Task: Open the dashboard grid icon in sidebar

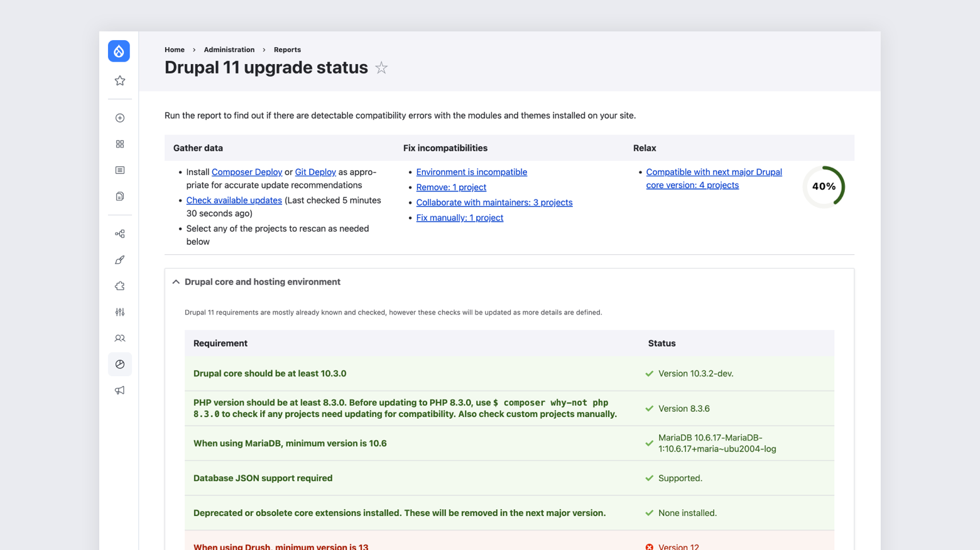Action: (x=120, y=144)
